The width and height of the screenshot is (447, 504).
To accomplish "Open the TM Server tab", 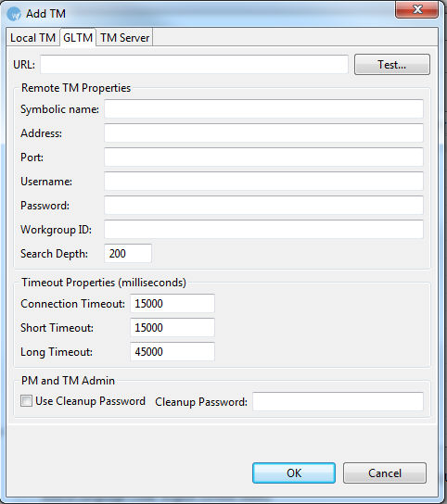I will 124,38.
